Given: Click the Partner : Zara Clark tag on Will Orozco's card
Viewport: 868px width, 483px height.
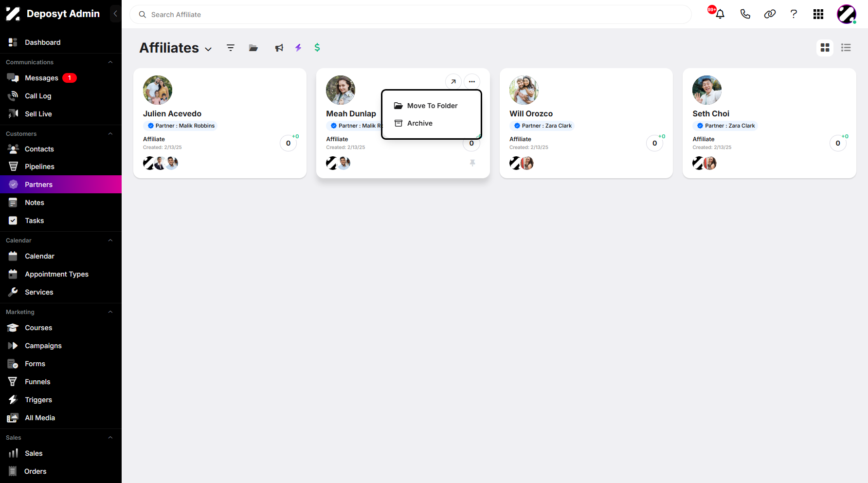Looking at the screenshot, I should [542, 126].
